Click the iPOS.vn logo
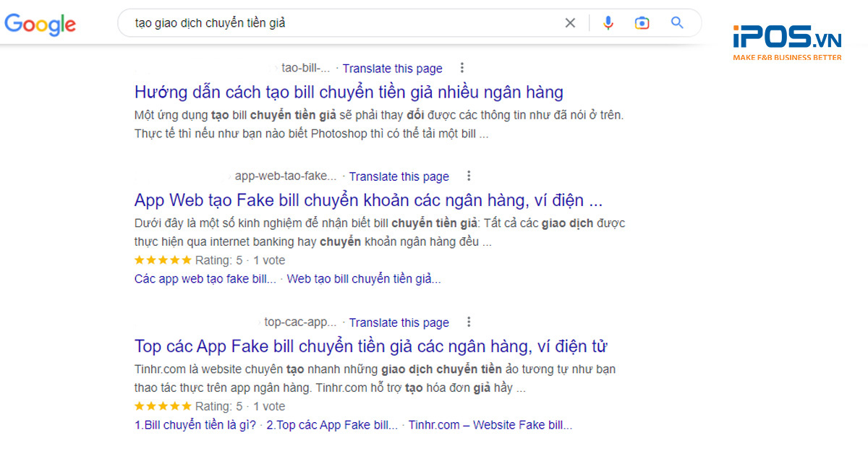Screen dimensions: 868x454 pyautogui.click(x=786, y=41)
